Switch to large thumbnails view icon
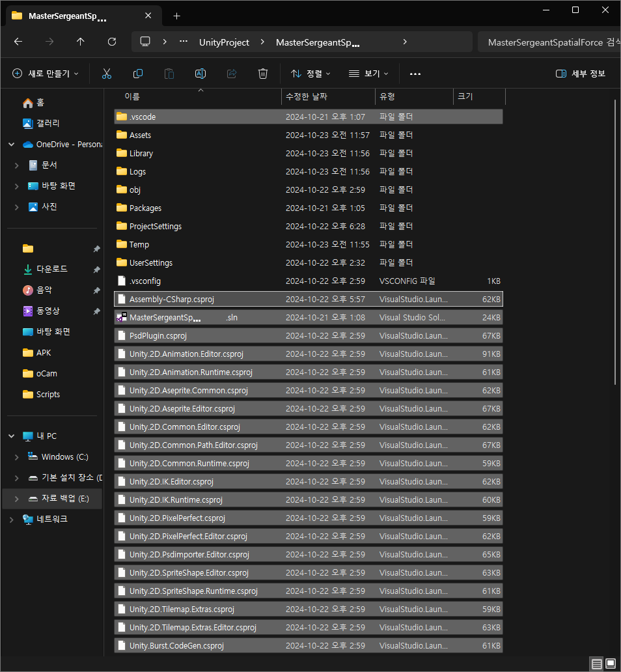The height and width of the screenshot is (672, 621). pyautogui.click(x=611, y=664)
